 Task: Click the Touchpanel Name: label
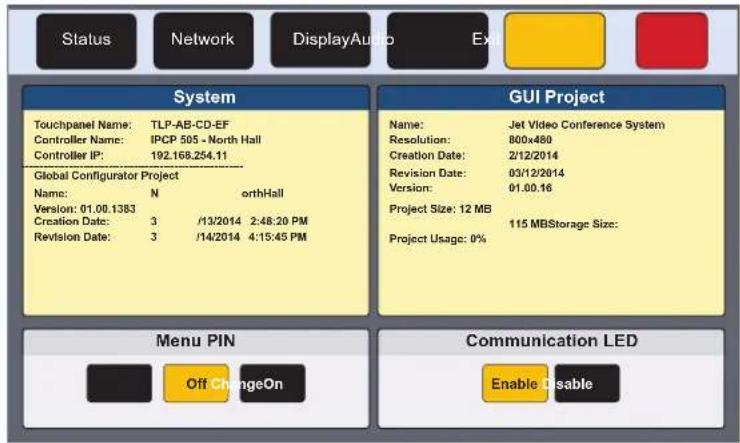[x=83, y=125]
